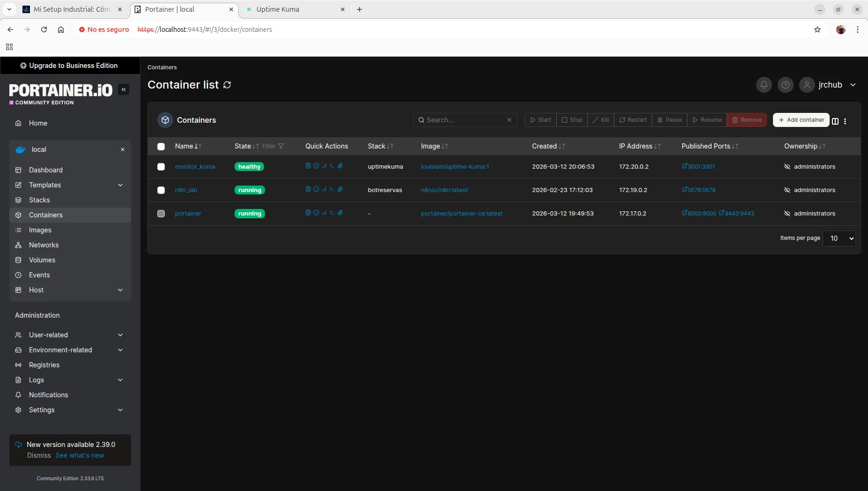The height and width of the screenshot is (491, 868).
Task: Click Upgrade to Business Edition banner
Action: click(x=69, y=66)
